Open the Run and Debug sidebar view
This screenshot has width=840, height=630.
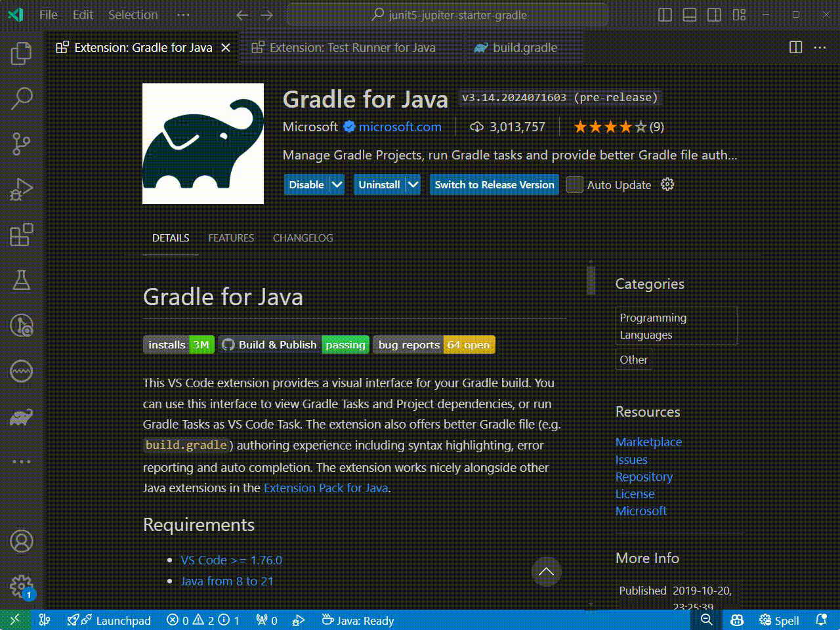pos(22,189)
